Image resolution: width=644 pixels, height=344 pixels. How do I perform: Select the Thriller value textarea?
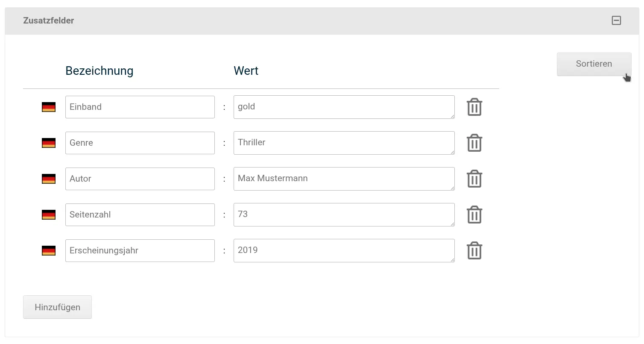tap(344, 143)
